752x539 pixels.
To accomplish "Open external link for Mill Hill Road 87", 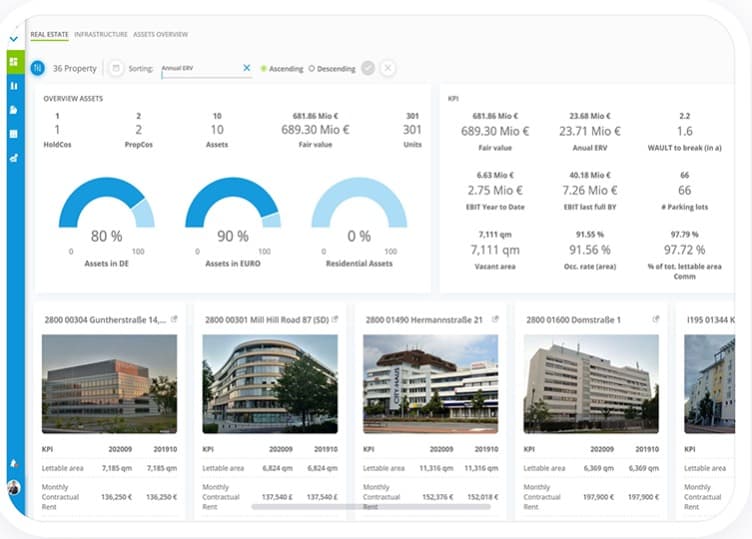I will click(x=335, y=319).
